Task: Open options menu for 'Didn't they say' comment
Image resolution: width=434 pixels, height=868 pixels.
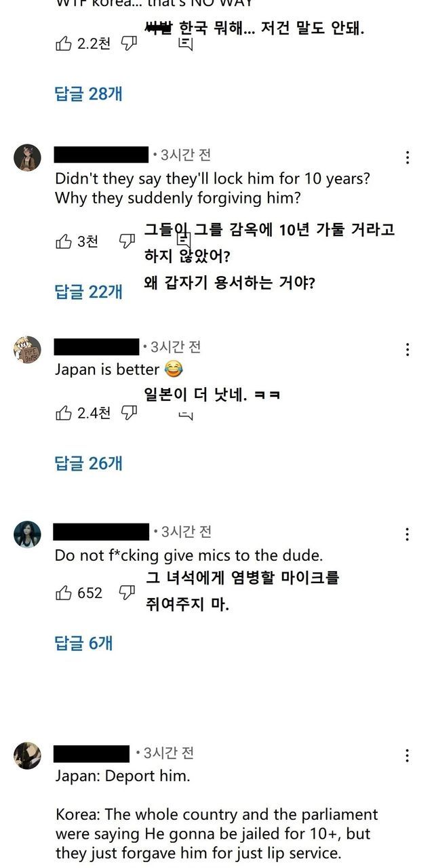Action: (407, 158)
